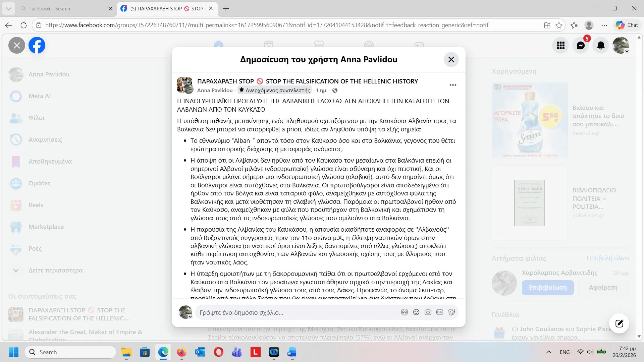Image resolution: width=644 pixels, height=362 pixels.
Task: Add this page to favorites star
Action: click(x=559, y=25)
